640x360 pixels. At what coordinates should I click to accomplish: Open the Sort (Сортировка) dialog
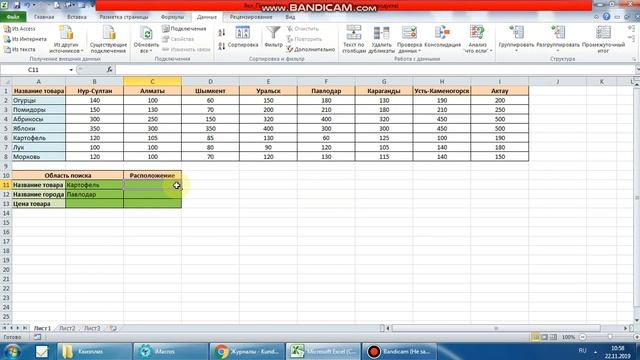click(x=243, y=38)
